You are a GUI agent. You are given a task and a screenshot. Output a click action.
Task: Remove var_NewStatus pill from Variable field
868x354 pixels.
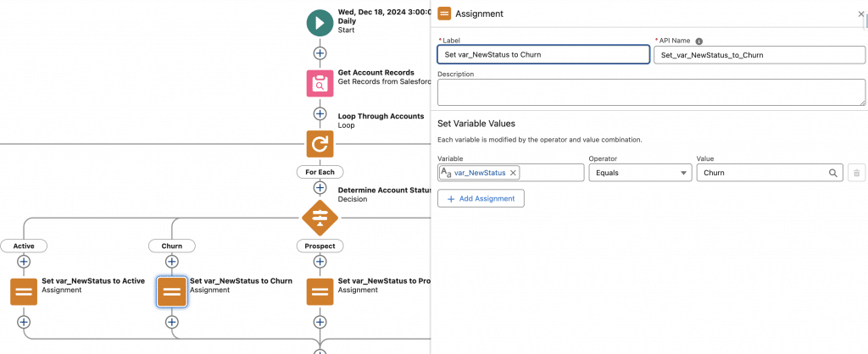(x=513, y=173)
